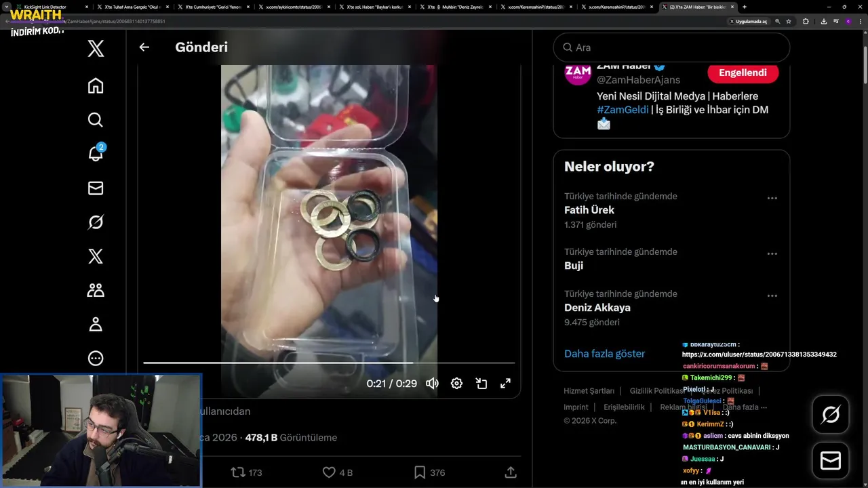Like the post showing 4 B likes

click(337, 472)
